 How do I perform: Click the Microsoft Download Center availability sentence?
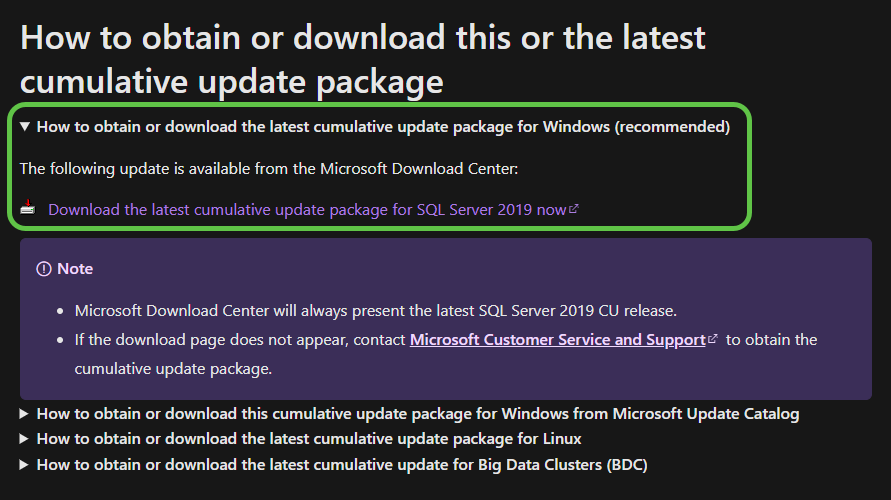[x=269, y=169]
